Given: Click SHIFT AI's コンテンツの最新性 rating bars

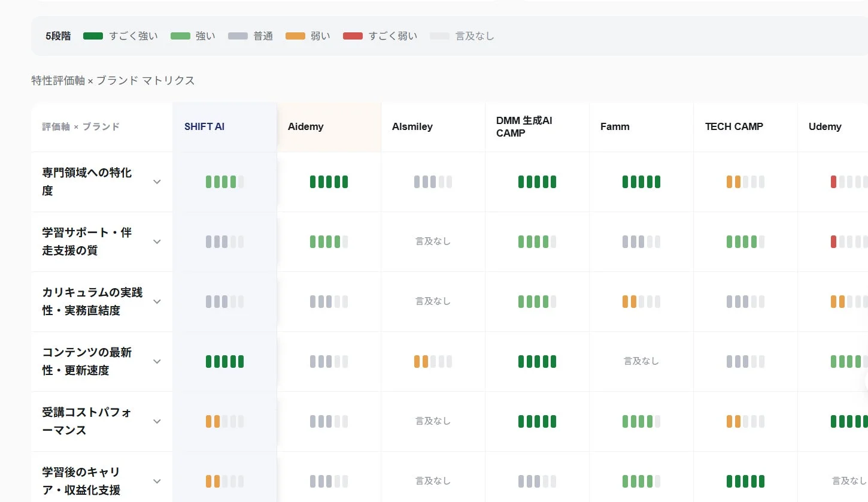Looking at the screenshot, I should [x=224, y=361].
